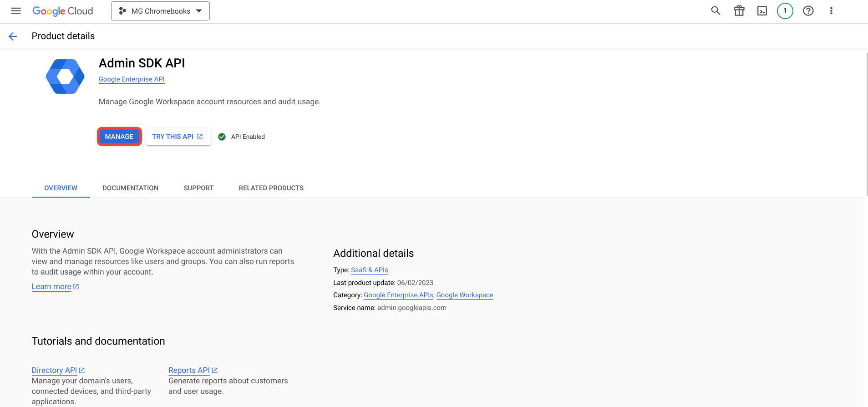Click the admin.googleapis.com service name
This screenshot has height=407, width=868.
(x=412, y=308)
